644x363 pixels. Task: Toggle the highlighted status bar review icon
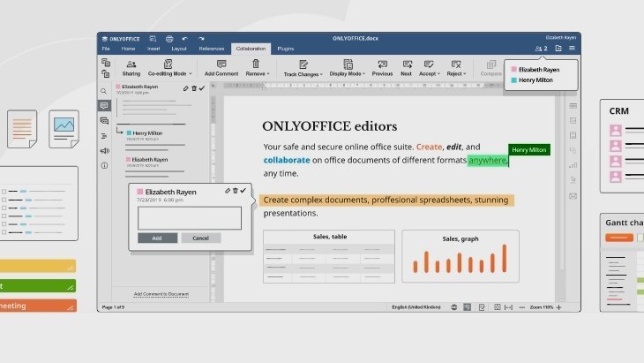tap(467, 307)
